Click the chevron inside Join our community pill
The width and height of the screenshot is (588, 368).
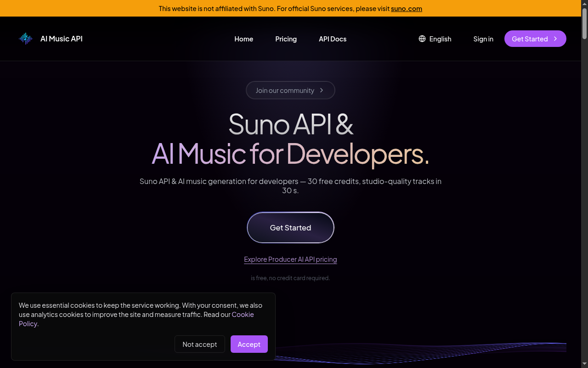pos(322,90)
